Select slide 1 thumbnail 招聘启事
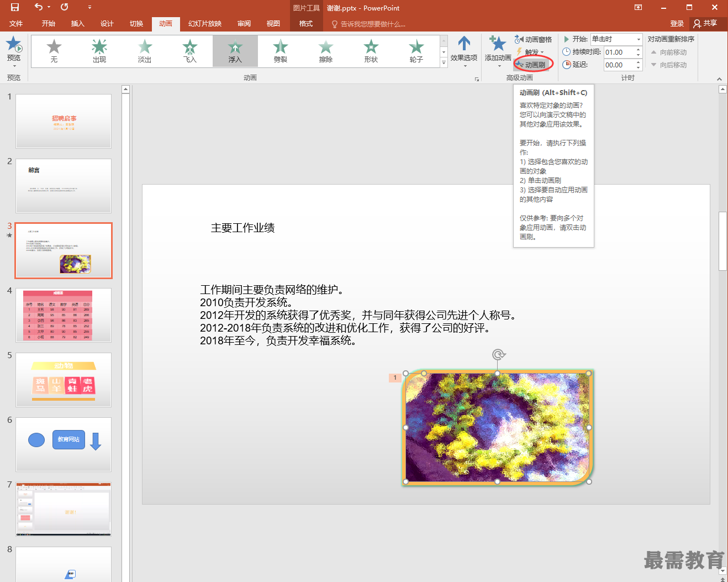The image size is (728, 582). 64,121
